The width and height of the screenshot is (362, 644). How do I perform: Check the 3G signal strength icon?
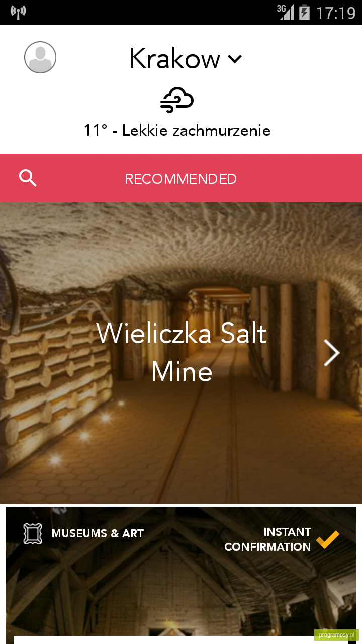click(x=286, y=12)
